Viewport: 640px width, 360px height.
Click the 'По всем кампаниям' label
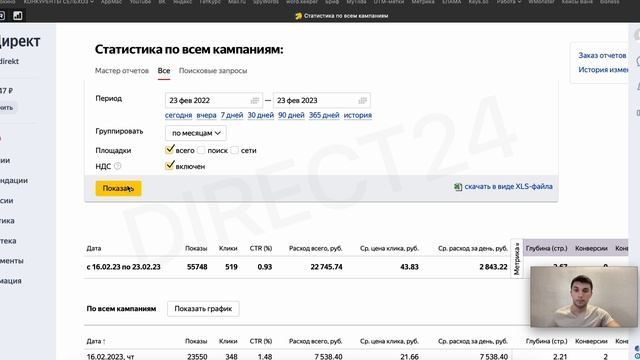point(121,309)
